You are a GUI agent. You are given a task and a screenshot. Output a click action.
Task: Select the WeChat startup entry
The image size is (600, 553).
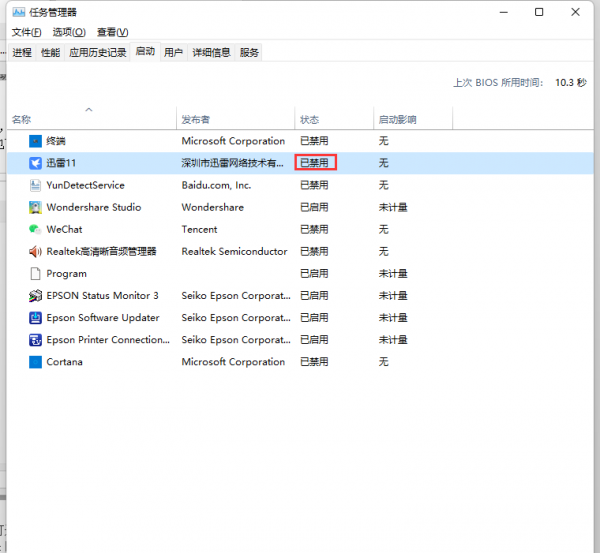64,230
